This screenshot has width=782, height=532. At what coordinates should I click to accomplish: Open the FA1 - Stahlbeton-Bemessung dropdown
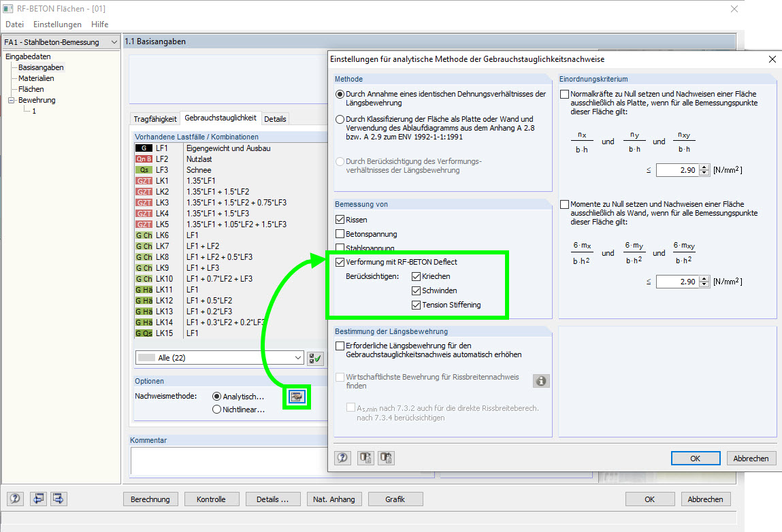tap(114, 41)
